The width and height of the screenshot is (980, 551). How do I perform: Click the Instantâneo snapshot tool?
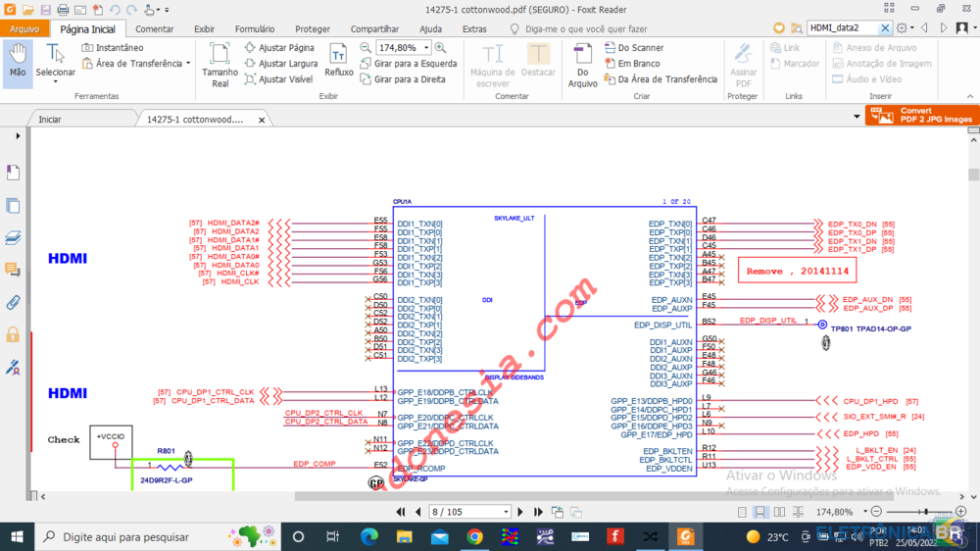point(112,47)
